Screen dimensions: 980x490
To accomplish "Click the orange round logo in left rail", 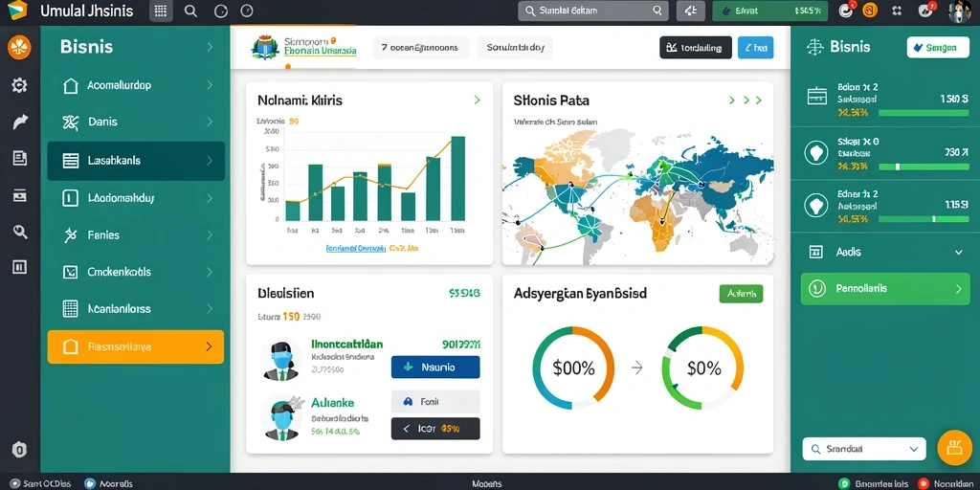I will tap(19, 48).
